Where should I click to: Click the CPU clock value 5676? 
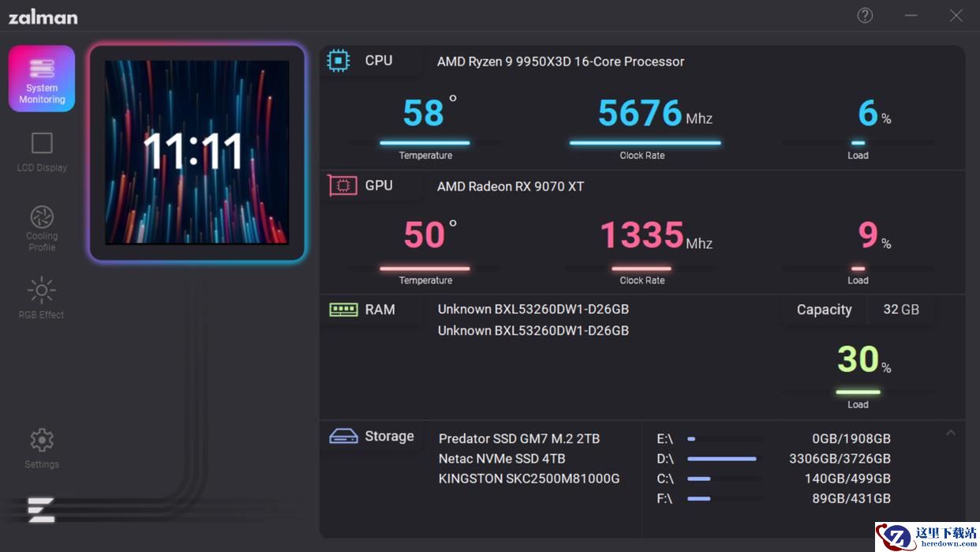pos(640,114)
